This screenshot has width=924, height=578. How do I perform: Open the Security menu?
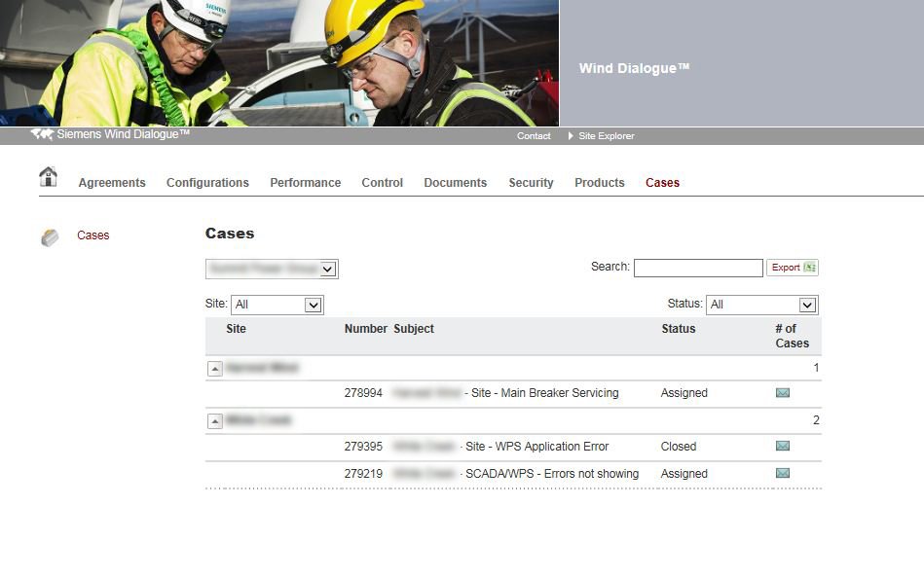[531, 183]
